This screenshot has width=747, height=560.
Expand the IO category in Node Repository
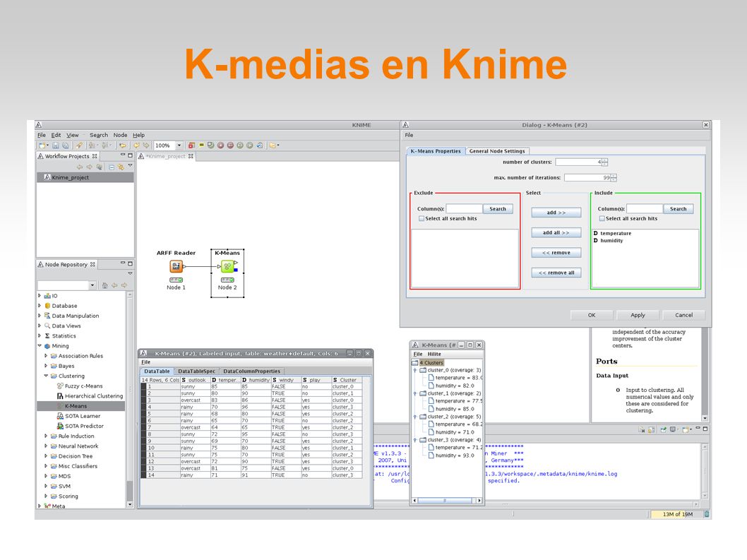(x=40, y=295)
